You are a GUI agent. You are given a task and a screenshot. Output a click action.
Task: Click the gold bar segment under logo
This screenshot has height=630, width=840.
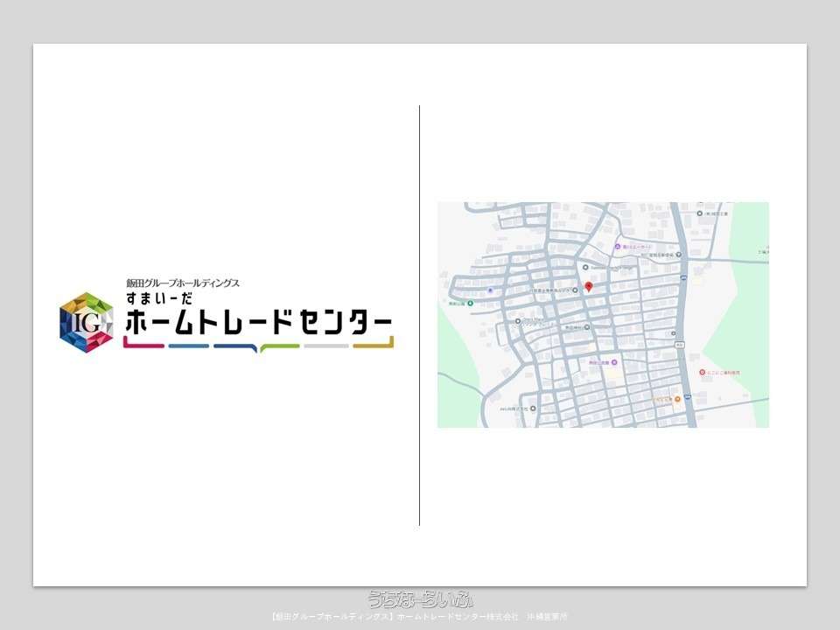pyautogui.click(x=374, y=346)
